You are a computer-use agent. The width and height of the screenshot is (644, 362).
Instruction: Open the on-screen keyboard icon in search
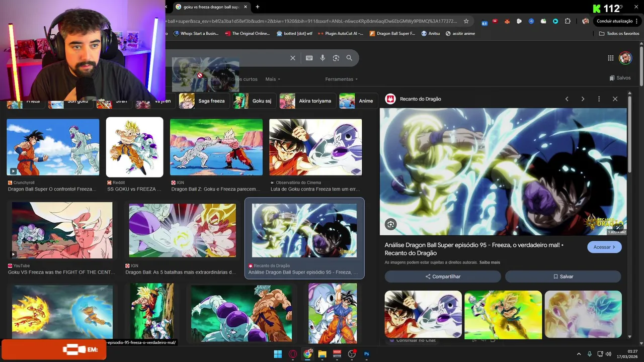coord(309,58)
